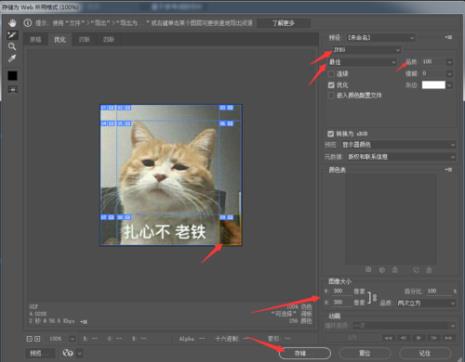The width and height of the screenshot is (465, 362).
Task: Open browser list dropdown beside globe
Action: pos(80,353)
